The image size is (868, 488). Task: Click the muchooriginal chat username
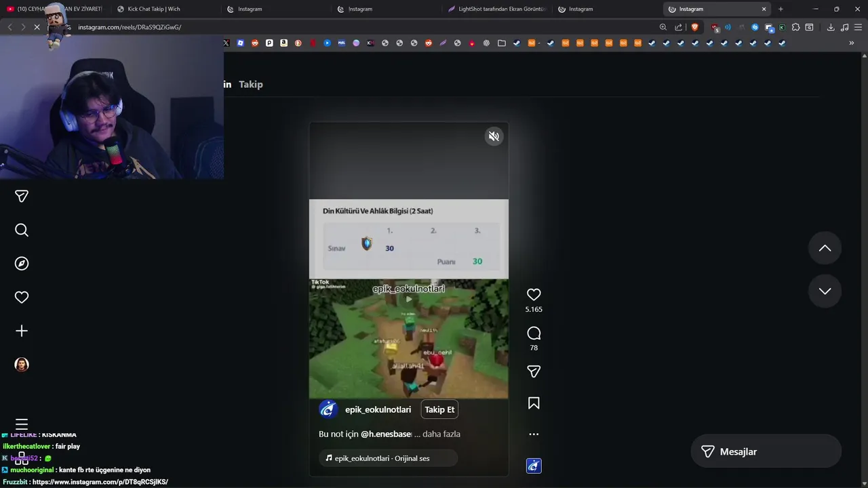coord(32,470)
